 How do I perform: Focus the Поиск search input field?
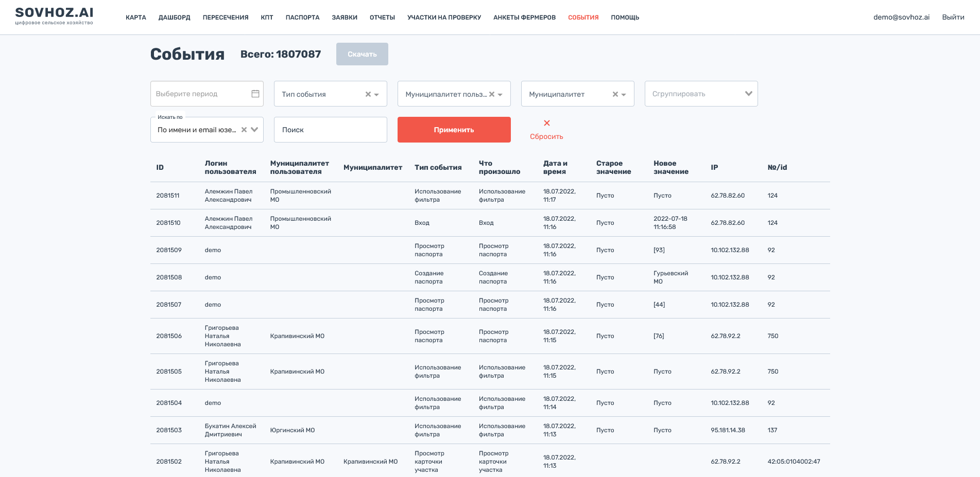(x=330, y=130)
